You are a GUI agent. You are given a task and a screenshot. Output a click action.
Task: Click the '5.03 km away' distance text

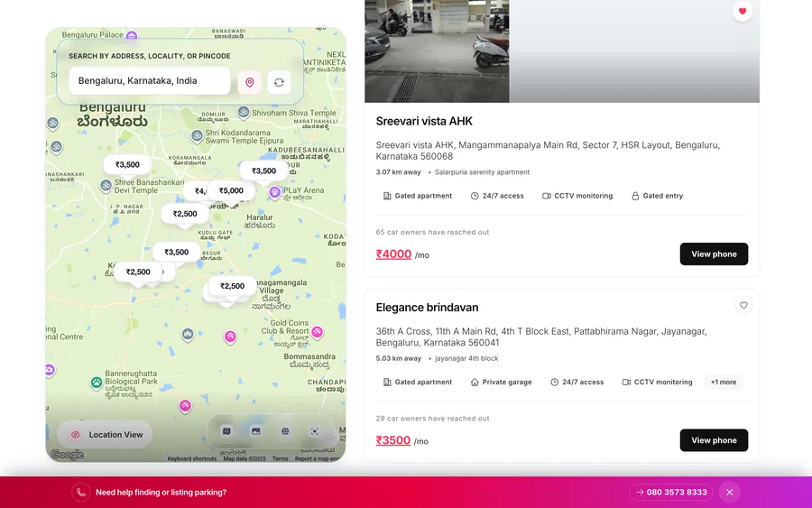[x=398, y=358]
